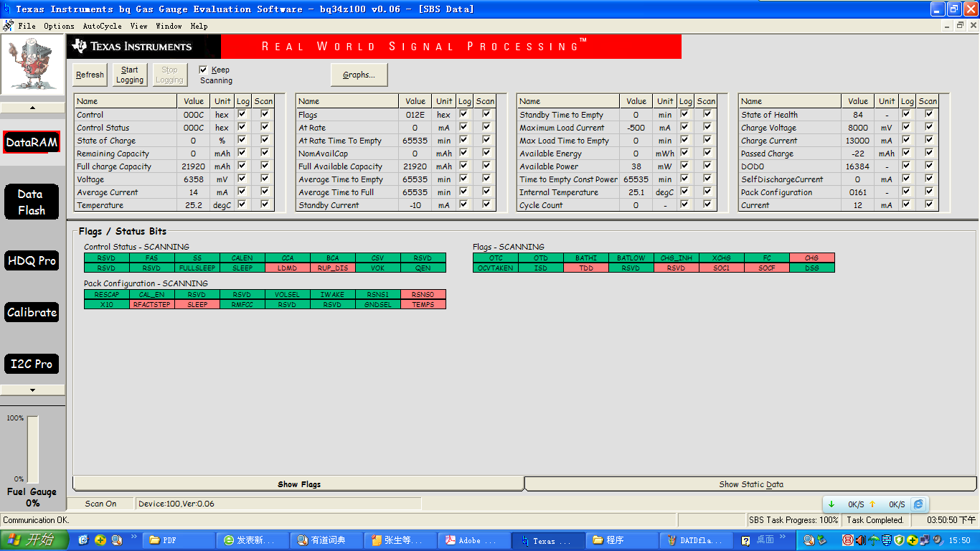This screenshot has width=980, height=551.
Task: Open the 程序 folder taskbar window
Action: [621, 540]
